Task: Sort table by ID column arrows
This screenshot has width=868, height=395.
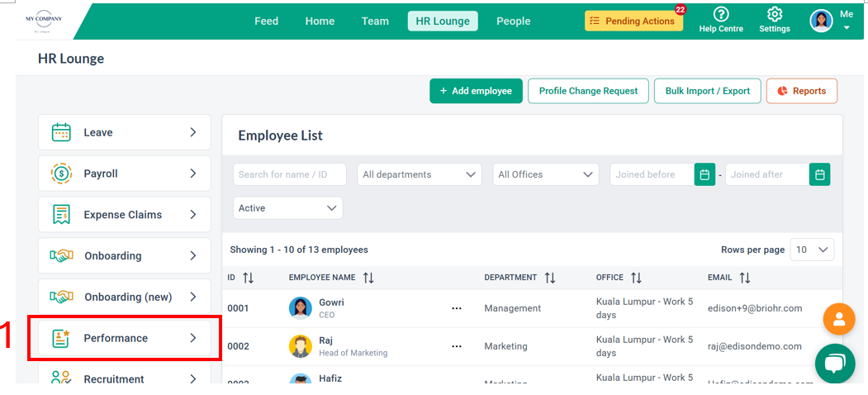Action: [248, 278]
